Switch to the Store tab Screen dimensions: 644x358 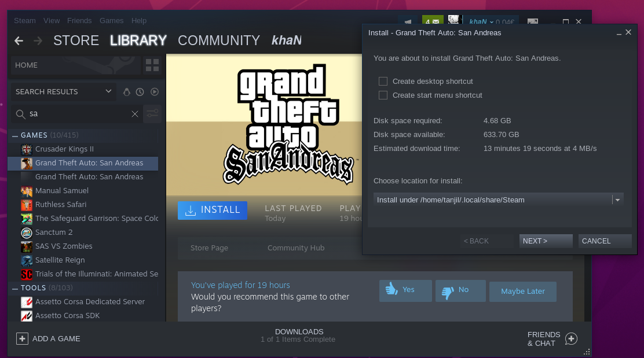click(76, 40)
